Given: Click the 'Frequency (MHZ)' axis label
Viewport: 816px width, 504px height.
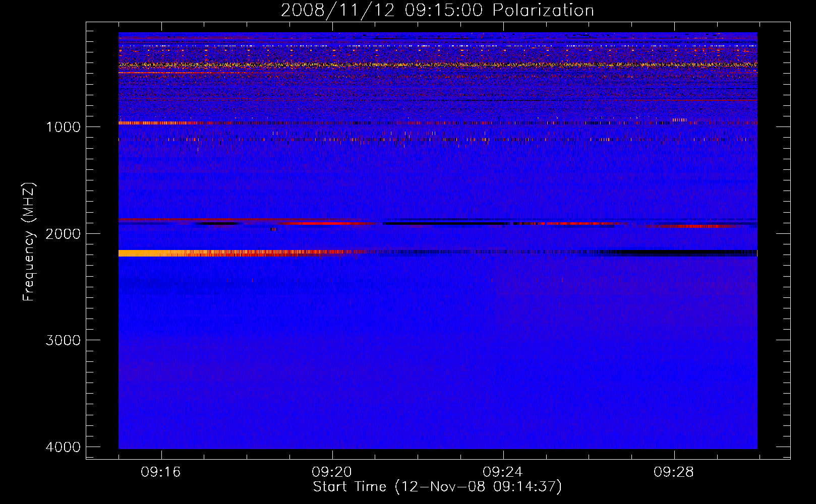Looking at the screenshot, I should pyautogui.click(x=29, y=242).
